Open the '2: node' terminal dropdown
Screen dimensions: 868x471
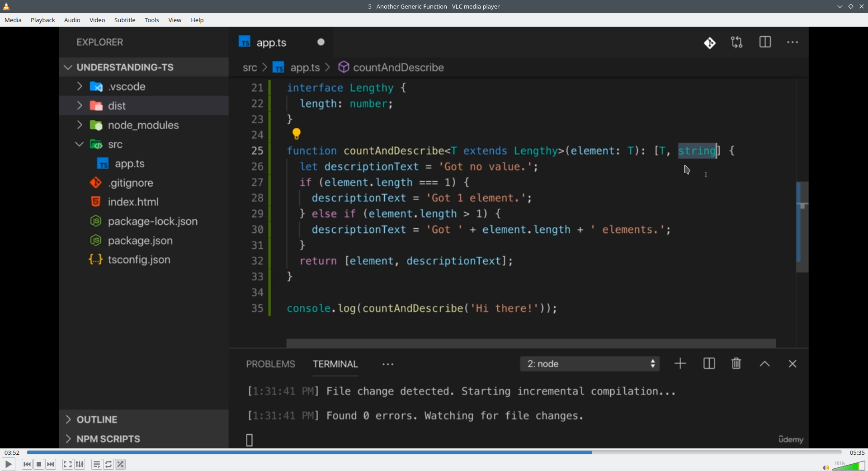(x=590, y=364)
